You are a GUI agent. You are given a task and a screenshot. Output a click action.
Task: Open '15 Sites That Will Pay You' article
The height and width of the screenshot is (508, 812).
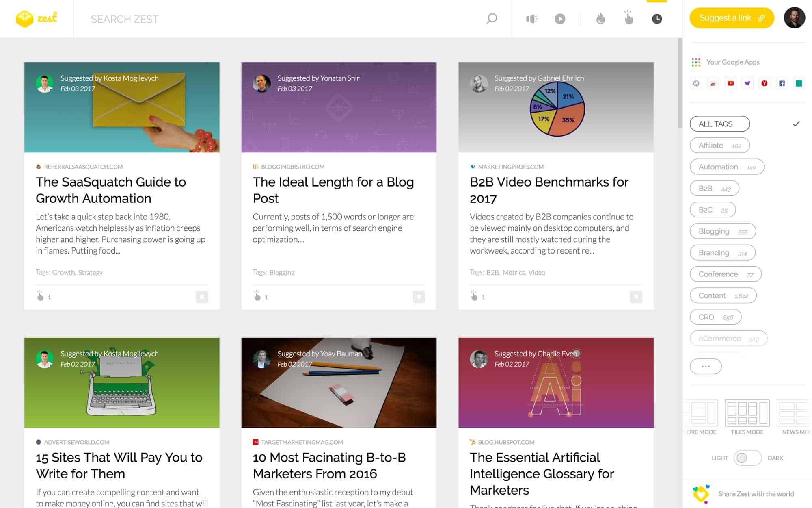[119, 466]
